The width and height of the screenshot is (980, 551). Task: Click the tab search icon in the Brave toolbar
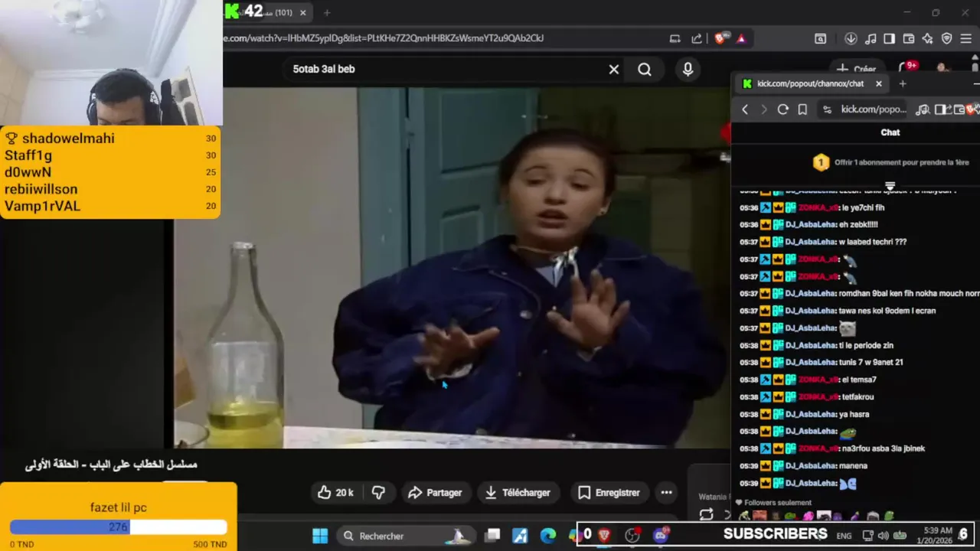(x=820, y=38)
